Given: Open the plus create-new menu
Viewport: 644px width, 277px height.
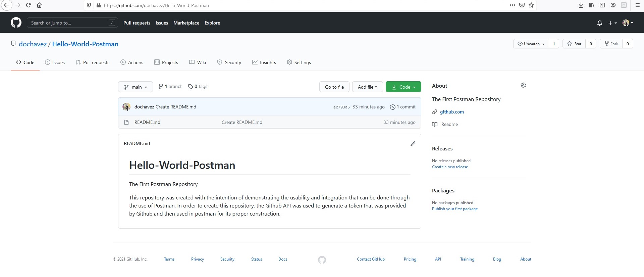Looking at the screenshot, I should [x=612, y=23].
